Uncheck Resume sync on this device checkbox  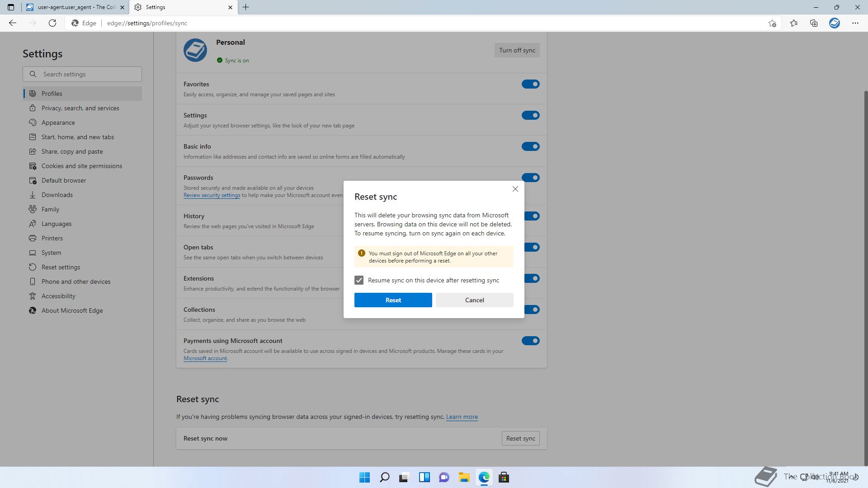tap(359, 280)
